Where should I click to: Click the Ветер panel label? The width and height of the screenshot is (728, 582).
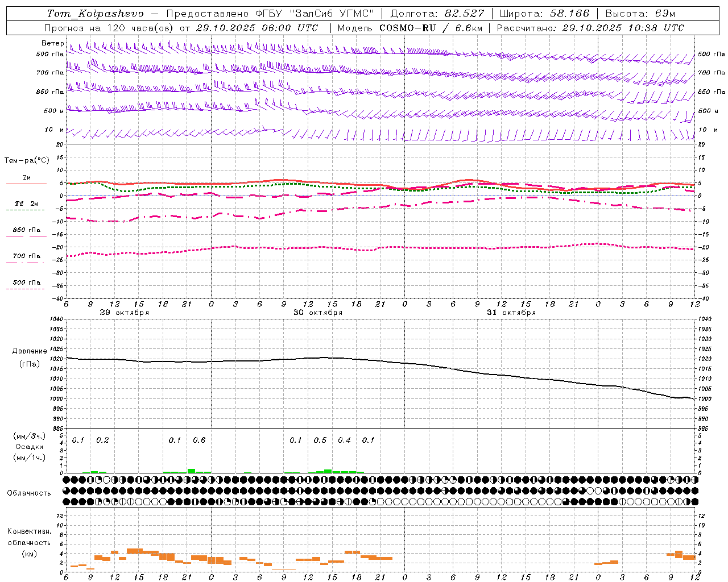tap(52, 43)
